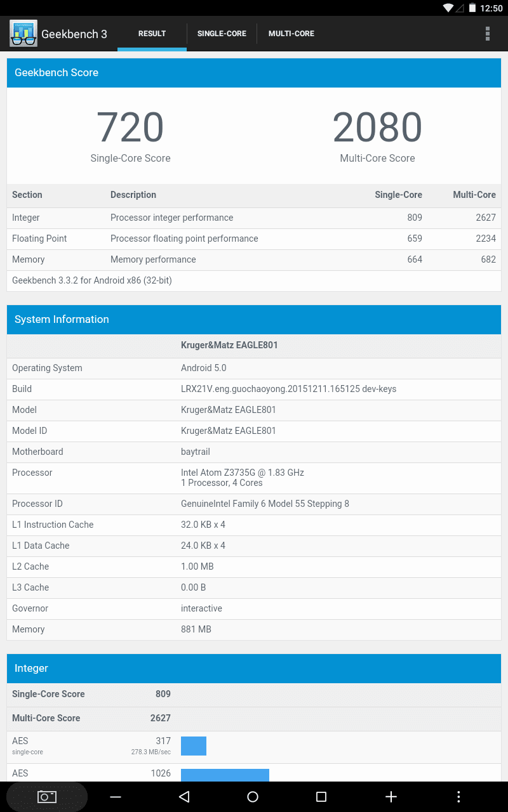Tap the volume down minus icon
The image size is (508, 812).
116,797
